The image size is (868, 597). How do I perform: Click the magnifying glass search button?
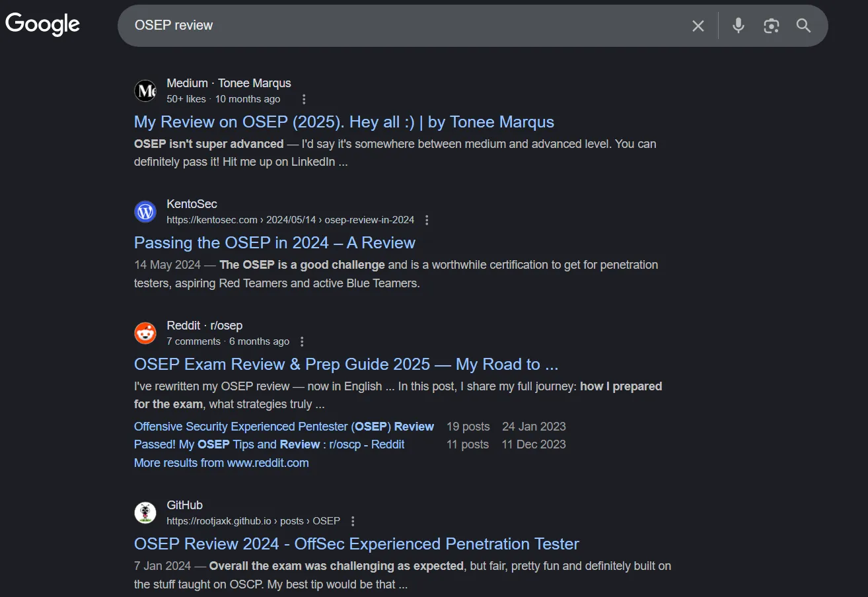[803, 26]
